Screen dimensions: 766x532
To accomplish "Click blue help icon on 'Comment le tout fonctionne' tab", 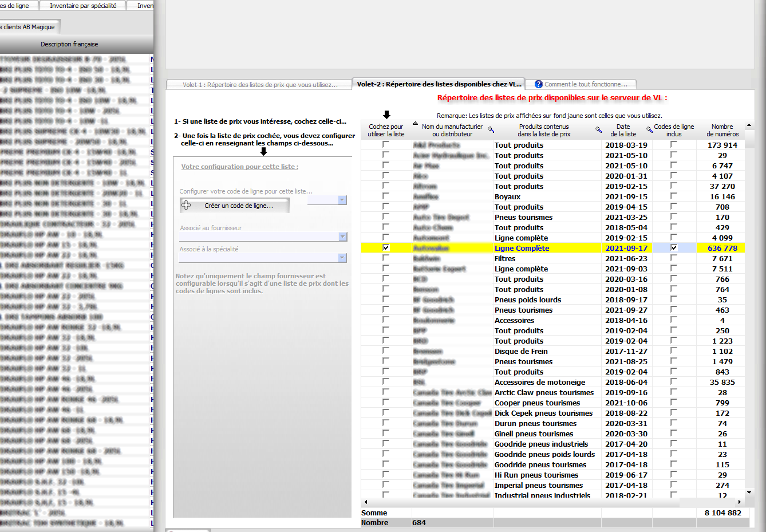I will click(538, 84).
